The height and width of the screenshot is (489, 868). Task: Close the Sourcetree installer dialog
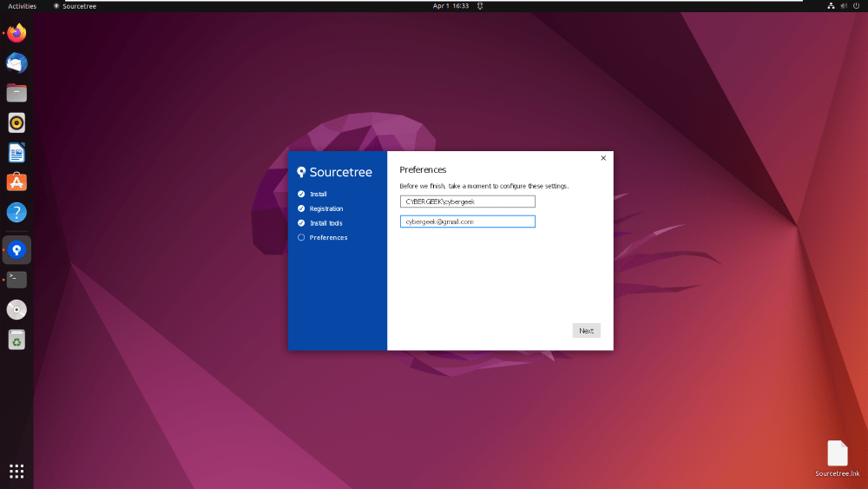[603, 158]
